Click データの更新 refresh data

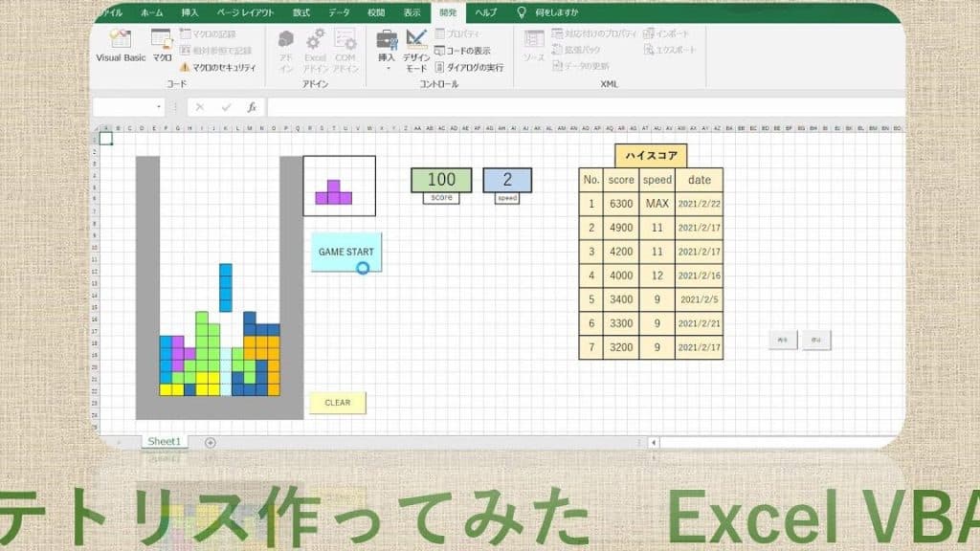coord(581,66)
